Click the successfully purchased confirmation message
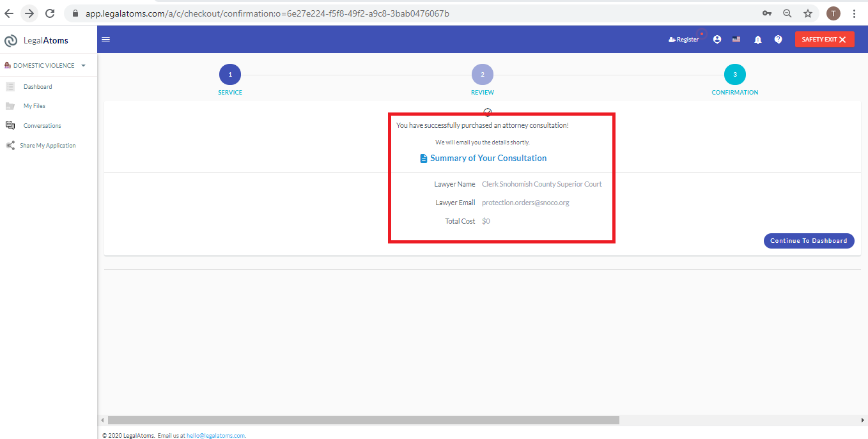 pyautogui.click(x=483, y=125)
